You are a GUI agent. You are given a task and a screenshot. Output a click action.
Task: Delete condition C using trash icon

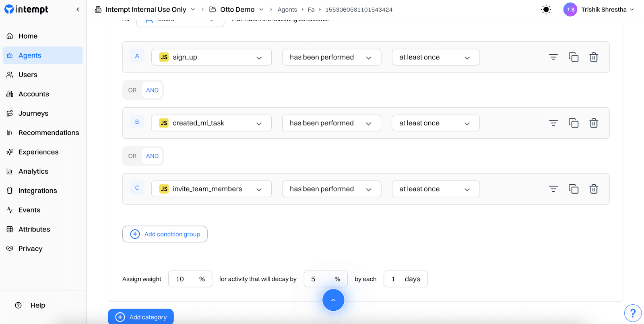(594, 189)
